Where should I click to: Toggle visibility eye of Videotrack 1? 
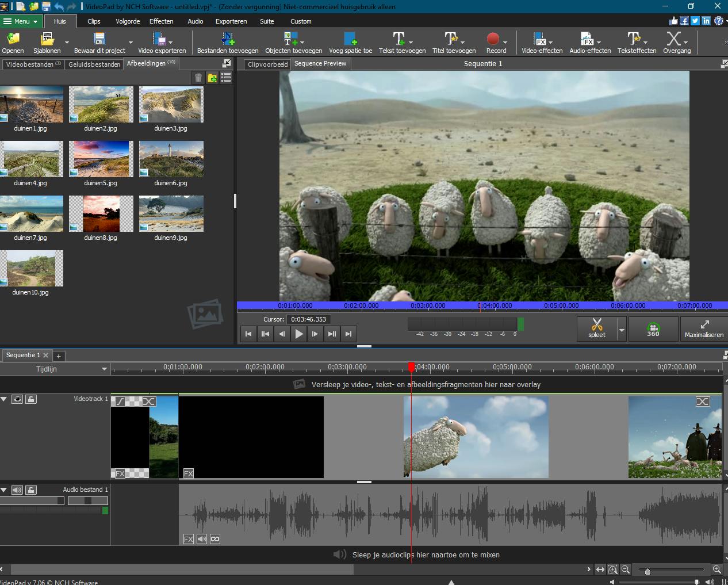(17, 399)
